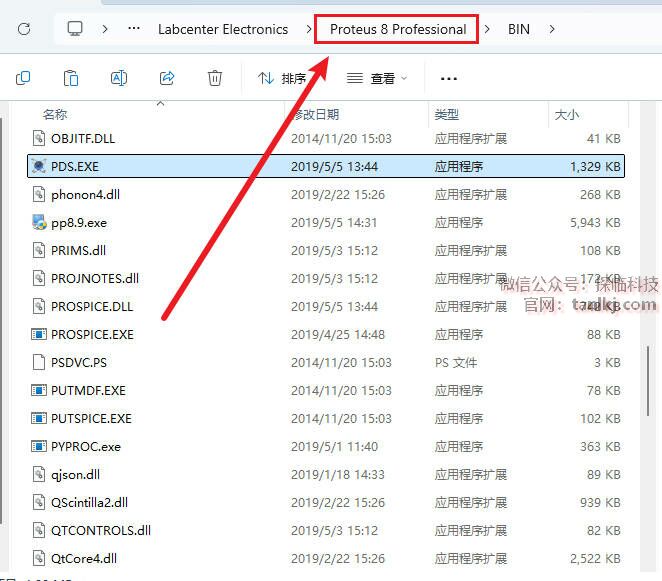
Task: Expand chevron after BIN breadcrumb
Action: point(551,29)
